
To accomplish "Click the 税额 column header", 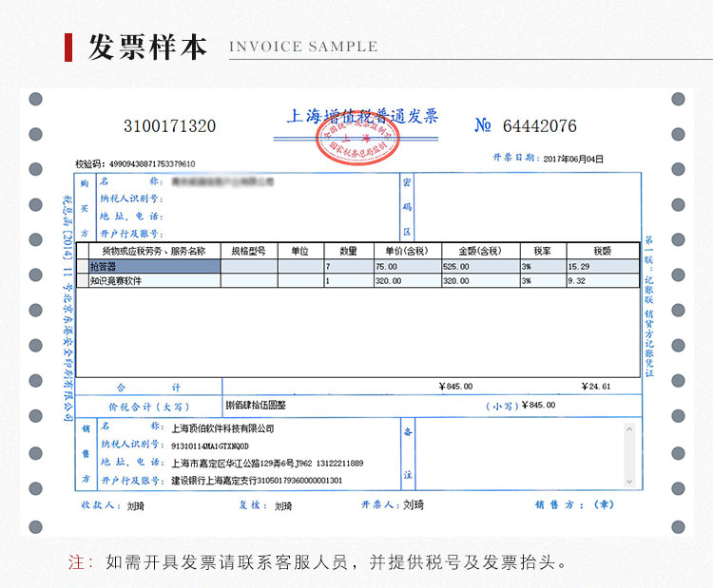I will pos(602,252).
